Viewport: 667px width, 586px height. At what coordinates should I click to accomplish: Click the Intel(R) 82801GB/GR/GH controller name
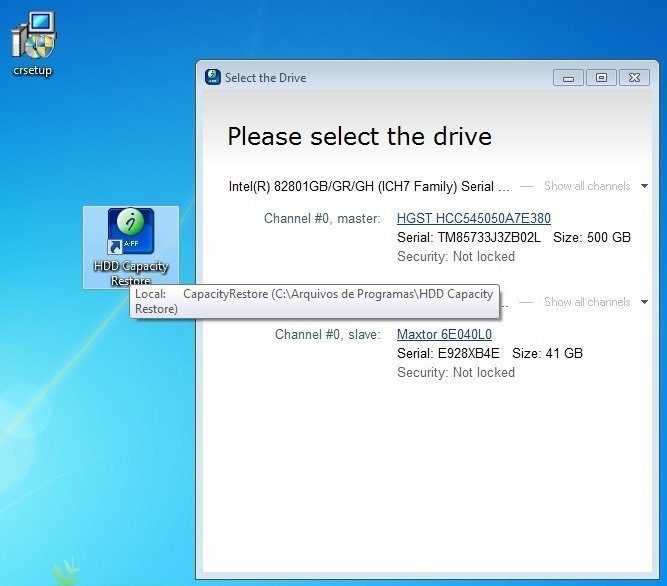point(369,186)
